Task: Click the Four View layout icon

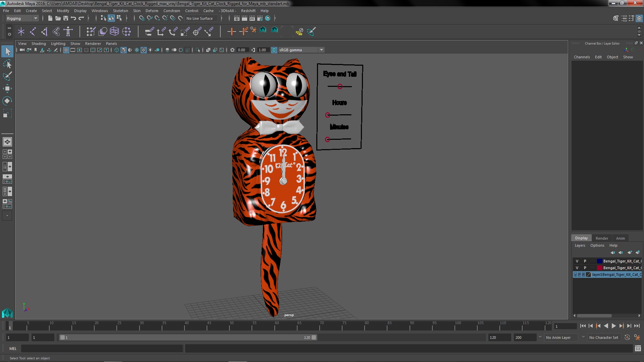Action: (7, 154)
